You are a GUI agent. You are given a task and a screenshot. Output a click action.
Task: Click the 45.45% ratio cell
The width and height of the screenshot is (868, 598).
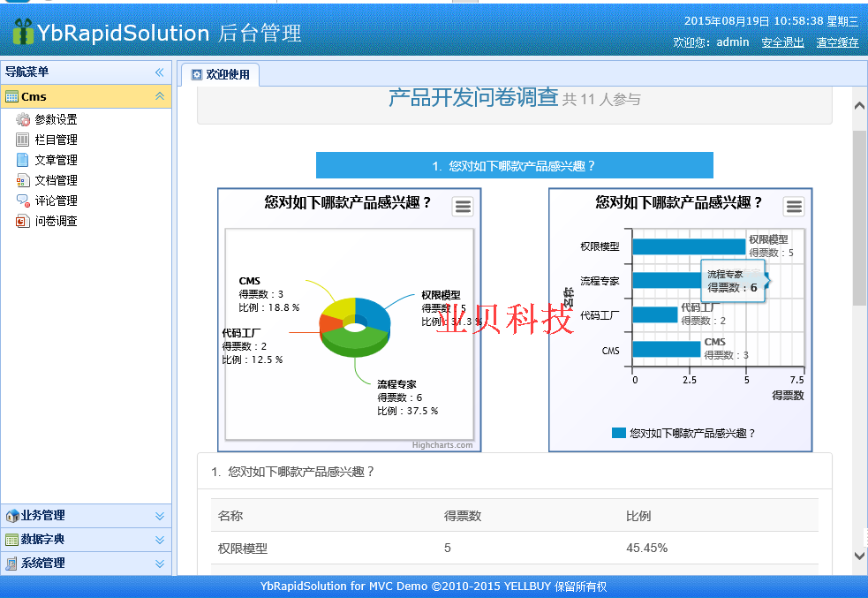click(646, 549)
